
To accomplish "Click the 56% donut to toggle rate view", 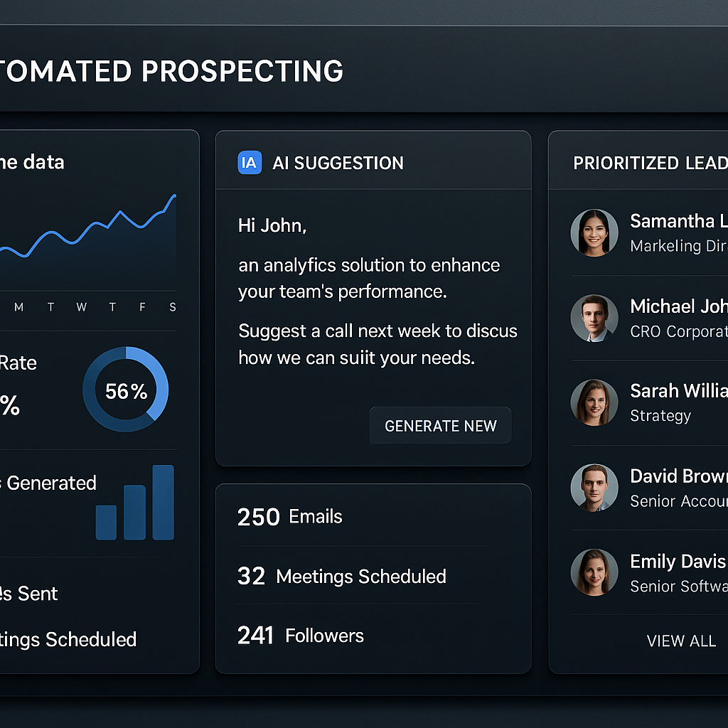I will click(127, 388).
